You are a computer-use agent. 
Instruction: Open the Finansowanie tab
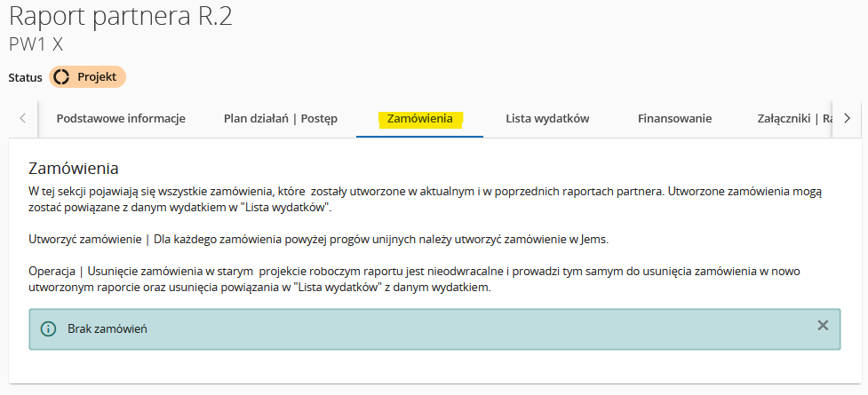pyautogui.click(x=674, y=118)
